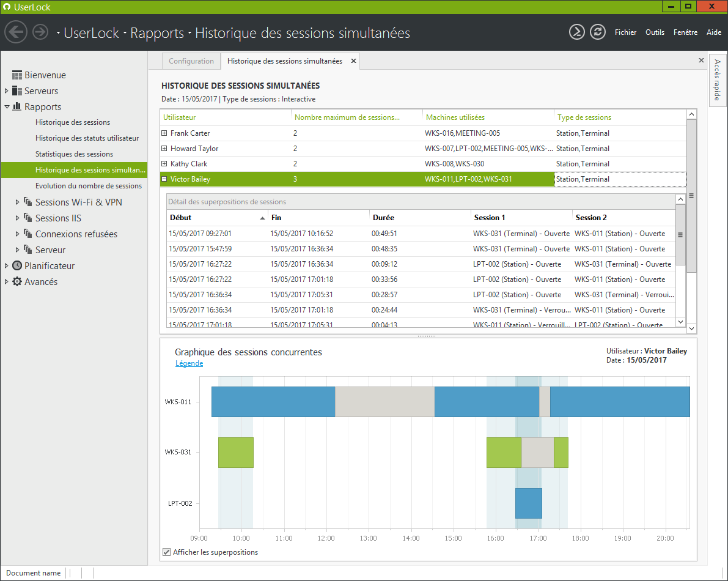
Task: Open Historique des sessions report
Action: pos(73,122)
